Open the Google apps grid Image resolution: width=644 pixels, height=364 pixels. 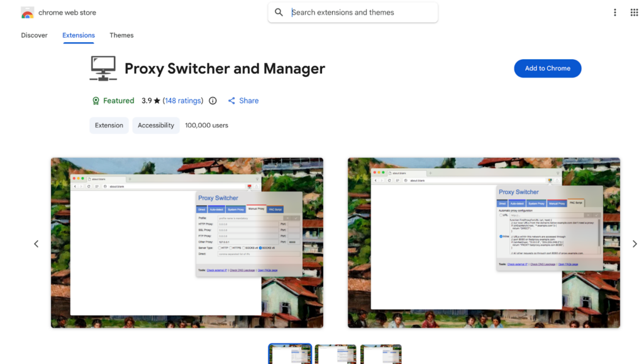point(634,13)
